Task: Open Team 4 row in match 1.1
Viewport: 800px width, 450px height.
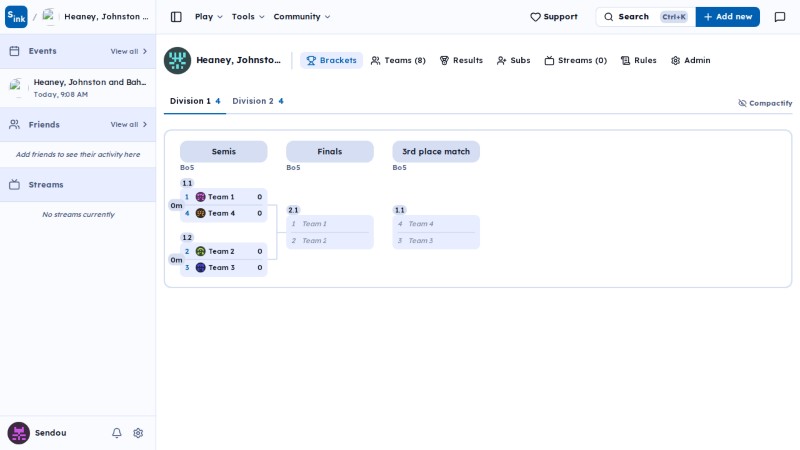Action: click(223, 213)
